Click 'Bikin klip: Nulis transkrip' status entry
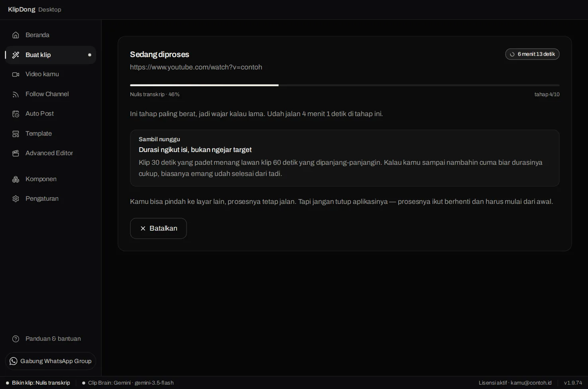The width and height of the screenshot is (588, 389). (38, 383)
